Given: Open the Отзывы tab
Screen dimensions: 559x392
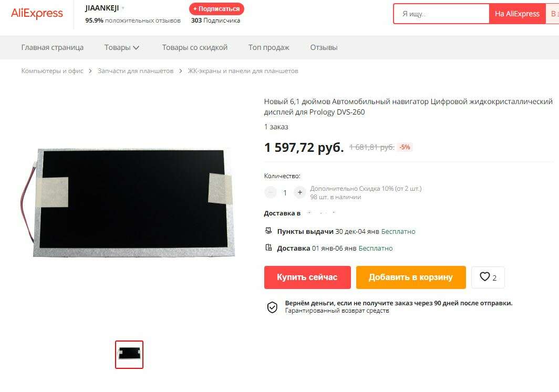Looking at the screenshot, I should pyautogui.click(x=324, y=47).
